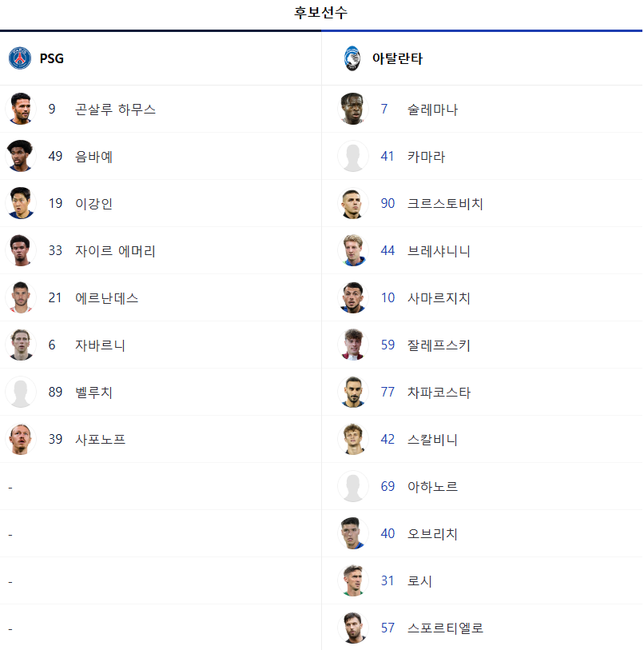Select 이강인 player portrait
Viewport: 644px width, 650px height.
(x=21, y=203)
